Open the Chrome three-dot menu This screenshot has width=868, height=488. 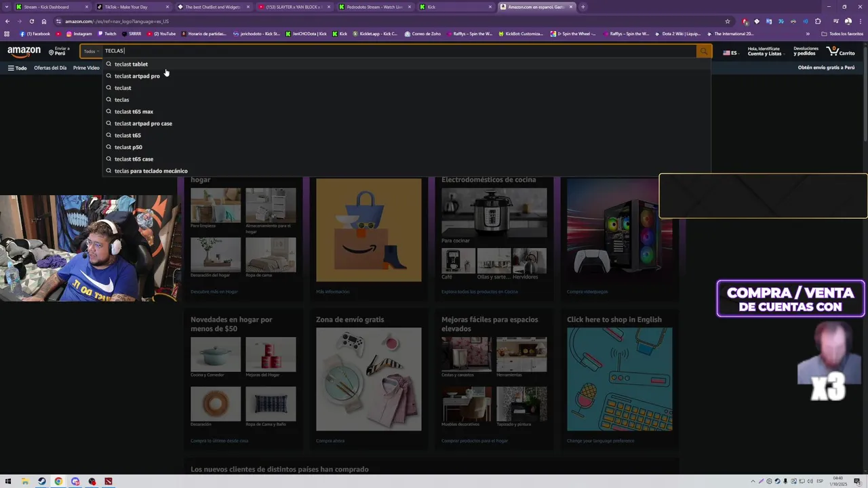click(x=859, y=21)
